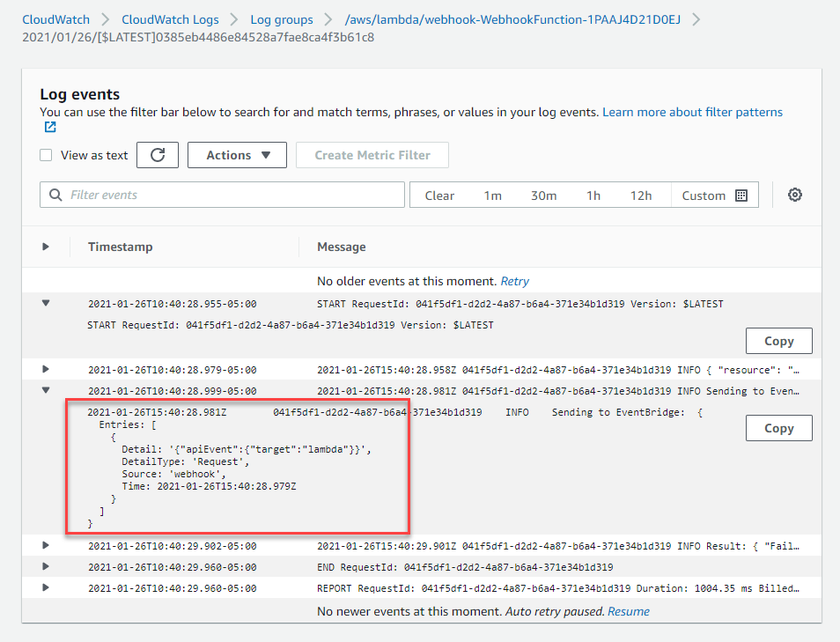The width and height of the screenshot is (840, 642).
Task: Expand the INFO Result Fail log event
Action: pos(46,545)
